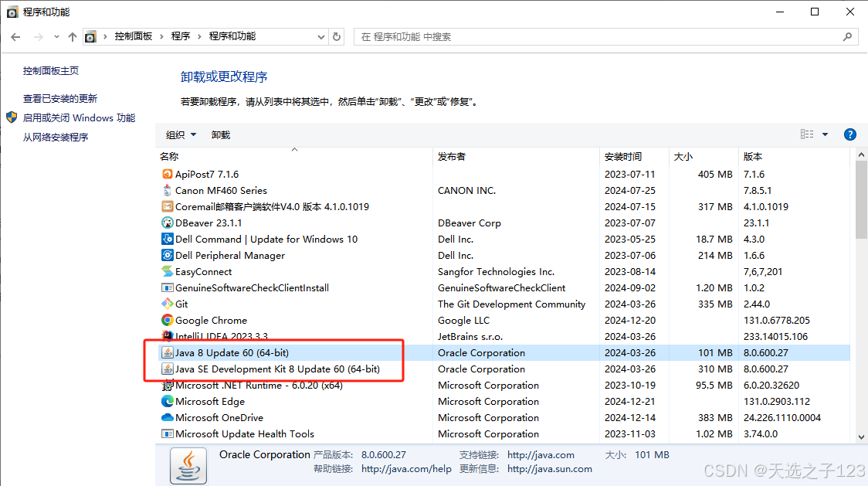The image size is (868, 486).
Task: Open 启用或关闭 Windows 功能 link
Action: (80, 117)
